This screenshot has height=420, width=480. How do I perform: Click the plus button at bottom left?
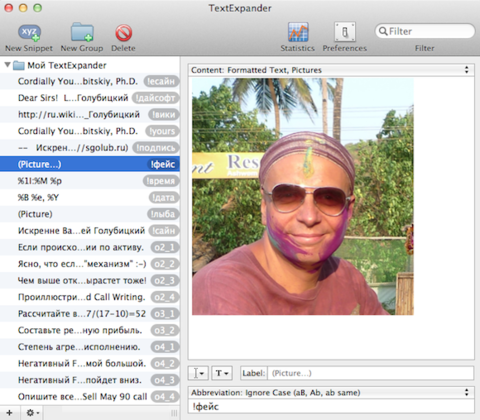coord(9,413)
